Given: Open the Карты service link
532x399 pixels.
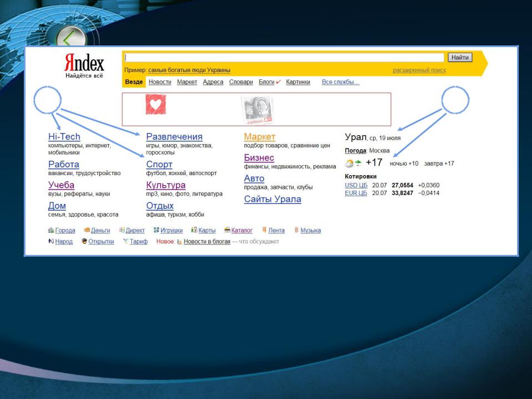Looking at the screenshot, I should coord(207,231).
